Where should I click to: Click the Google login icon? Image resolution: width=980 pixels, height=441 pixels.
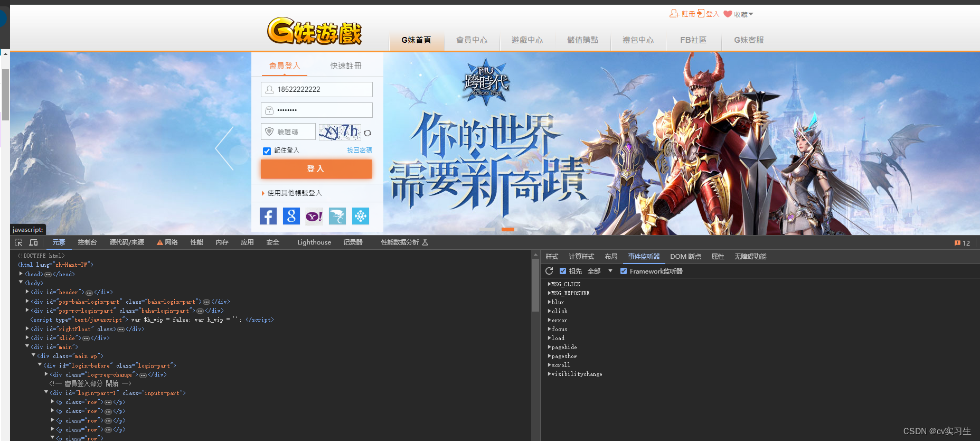point(291,216)
